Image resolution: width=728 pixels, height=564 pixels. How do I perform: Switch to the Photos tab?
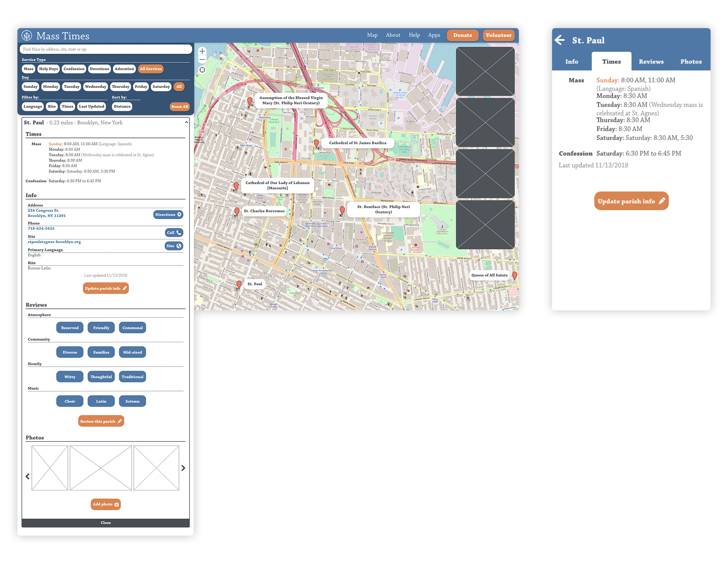click(691, 62)
